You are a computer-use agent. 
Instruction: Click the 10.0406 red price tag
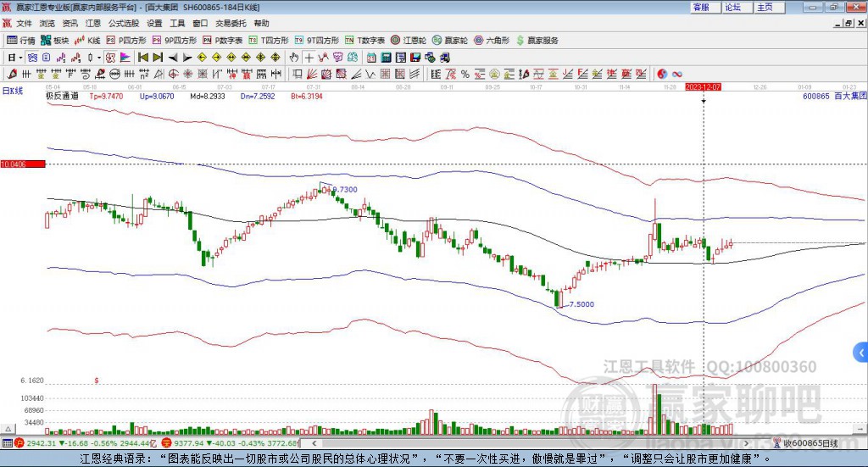coord(23,164)
